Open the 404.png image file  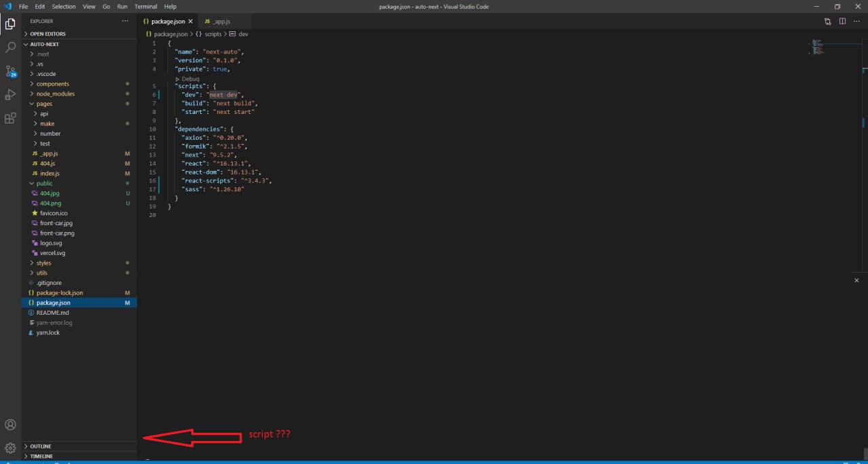pos(79,203)
